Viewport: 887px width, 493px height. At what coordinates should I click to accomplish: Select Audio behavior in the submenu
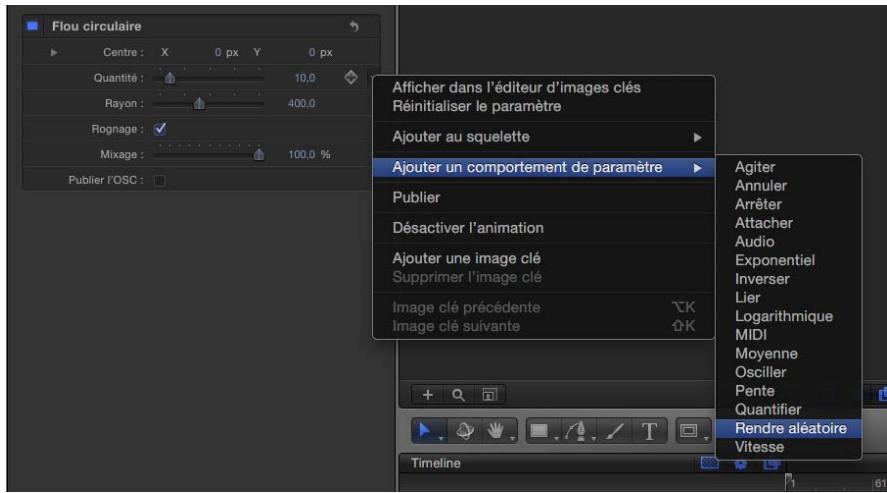(x=789, y=242)
